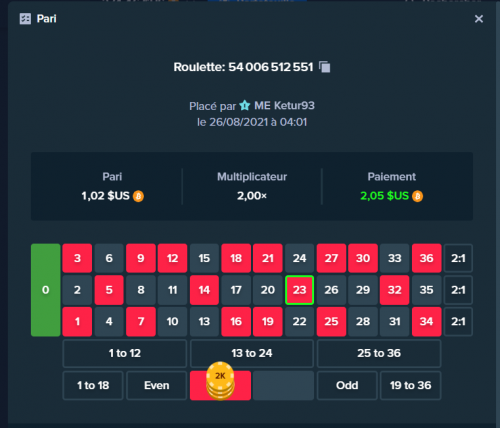Select the 1 to 18 bet
500x428 pixels.
point(93,385)
